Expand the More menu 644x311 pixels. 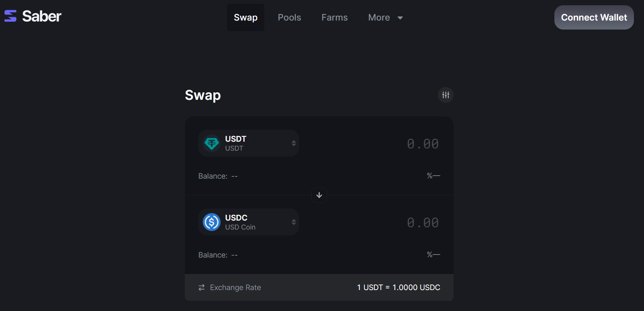pos(379,18)
